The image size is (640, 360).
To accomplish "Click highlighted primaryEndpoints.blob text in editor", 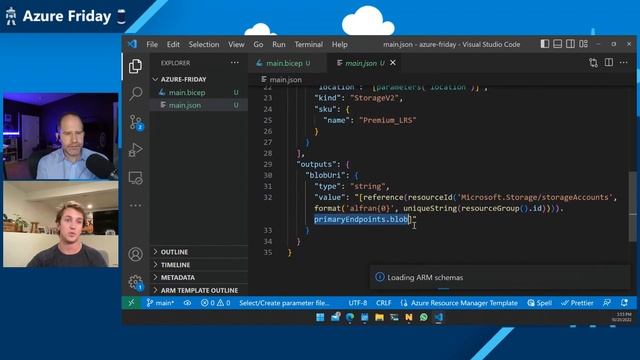I will pos(361,219).
